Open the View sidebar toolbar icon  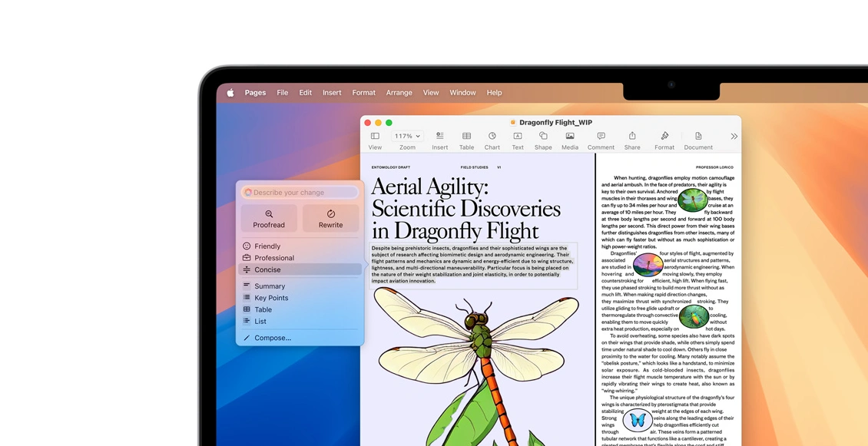[x=375, y=137]
